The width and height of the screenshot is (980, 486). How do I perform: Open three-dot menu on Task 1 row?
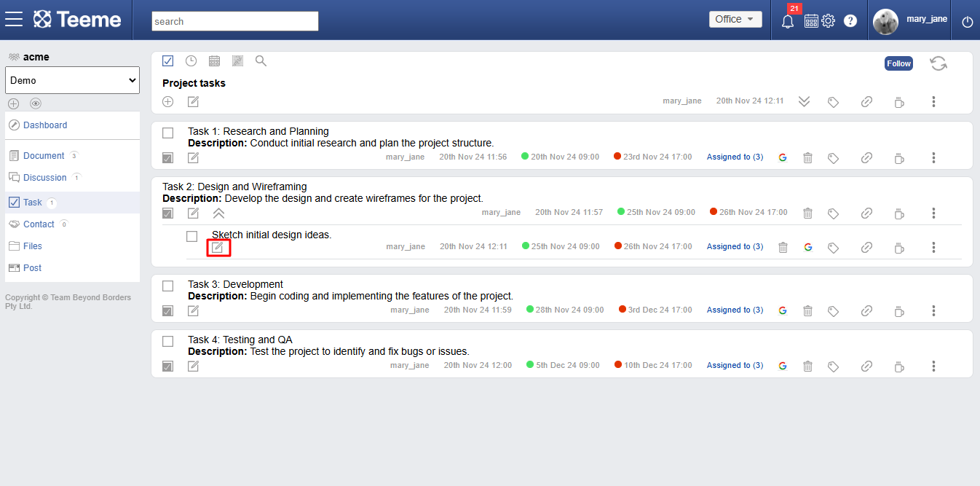pyautogui.click(x=933, y=157)
